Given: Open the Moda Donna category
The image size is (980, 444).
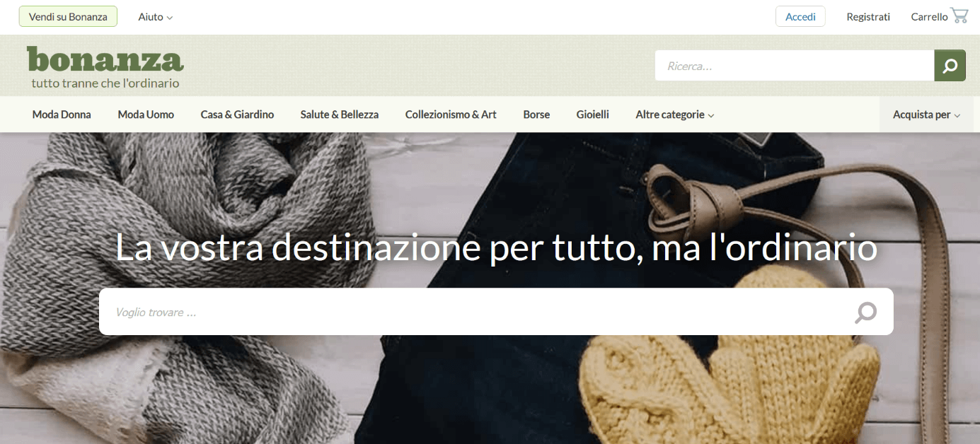Looking at the screenshot, I should pos(62,115).
